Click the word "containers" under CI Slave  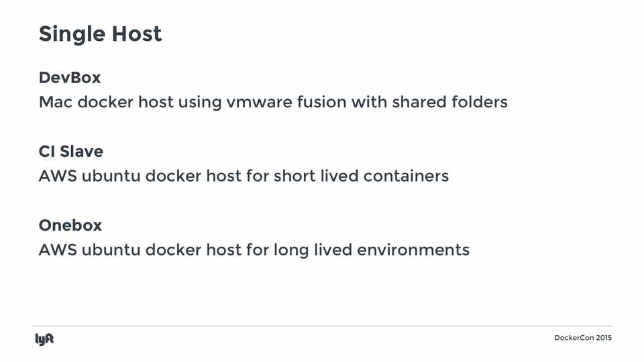[406, 176]
